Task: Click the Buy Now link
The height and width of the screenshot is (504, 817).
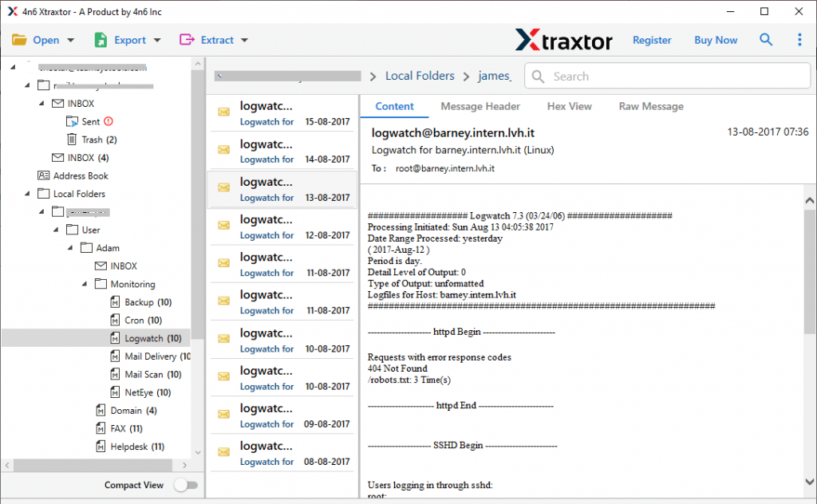Action: 716,39
